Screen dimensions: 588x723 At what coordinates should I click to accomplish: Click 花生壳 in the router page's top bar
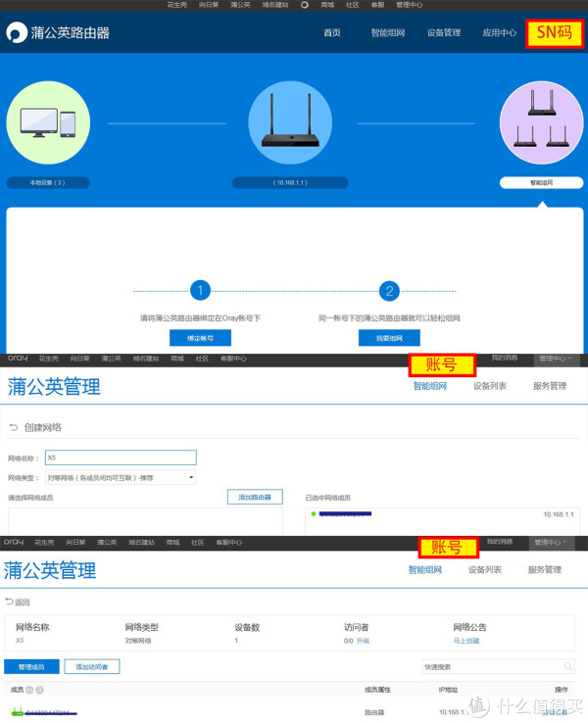(x=177, y=5)
